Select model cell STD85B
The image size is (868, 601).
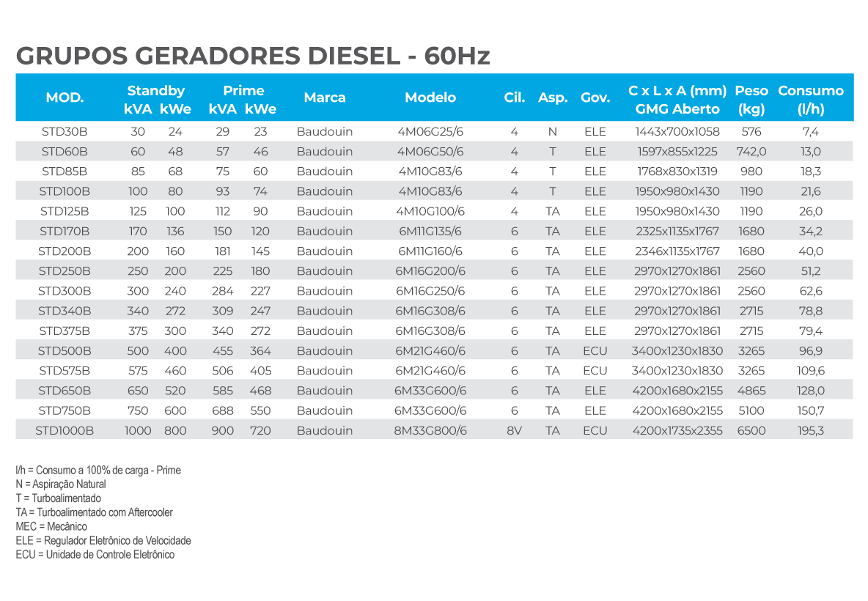tap(65, 172)
